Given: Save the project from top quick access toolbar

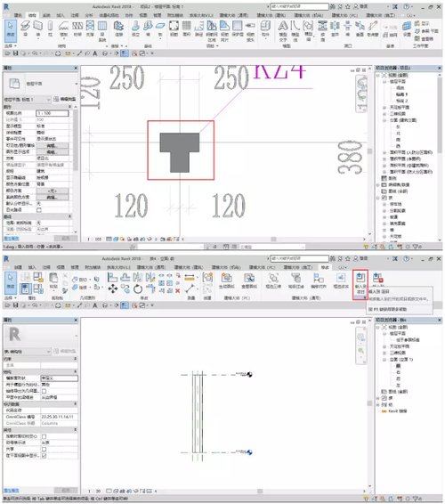Looking at the screenshot, I should tap(15, 53).
